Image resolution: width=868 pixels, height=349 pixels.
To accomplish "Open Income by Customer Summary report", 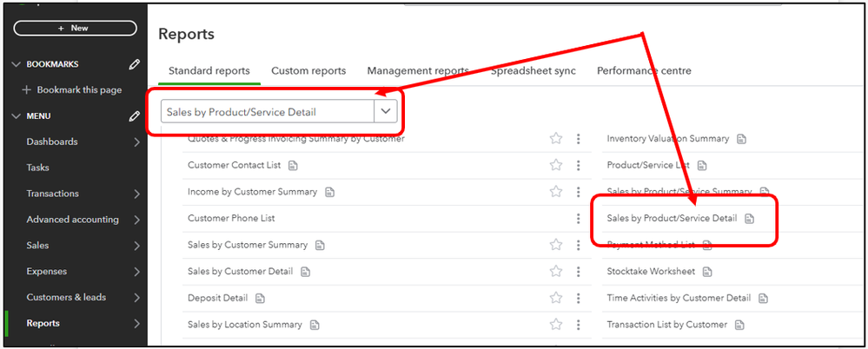I will pyautogui.click(x=253, y=192).
